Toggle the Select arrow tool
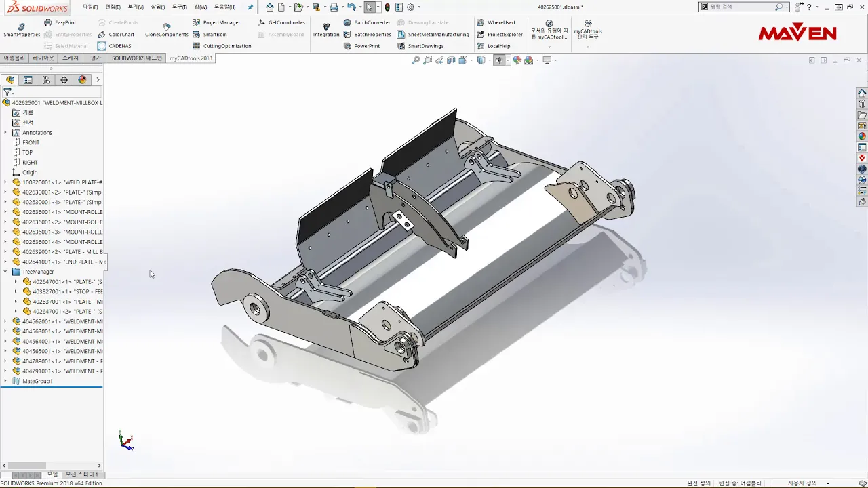868x488 pixels. (x=369, y=7)
